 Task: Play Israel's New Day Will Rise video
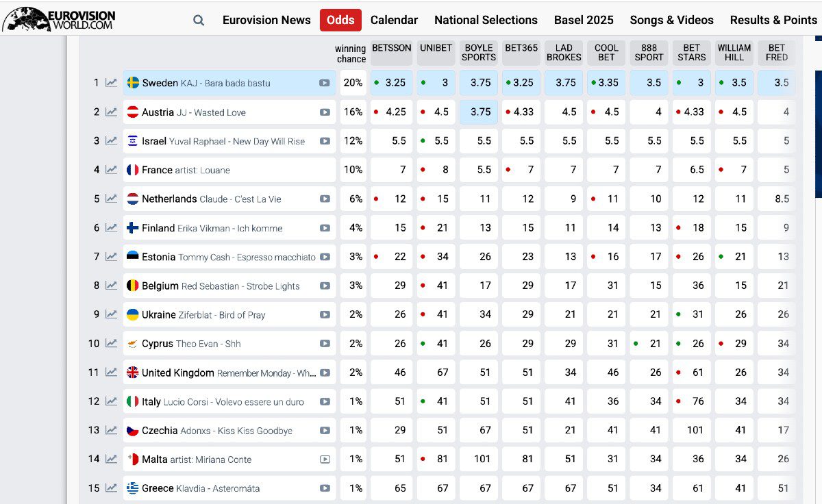(325, 141)
